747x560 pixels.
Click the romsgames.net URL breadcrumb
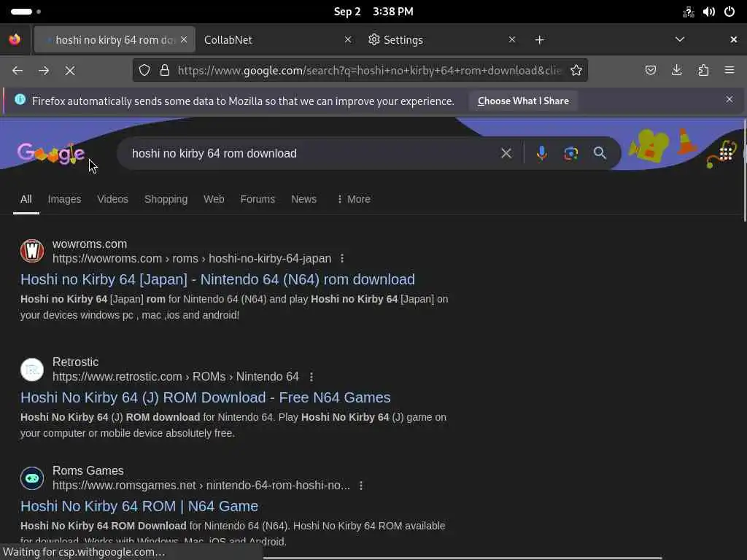click(201, 485)
